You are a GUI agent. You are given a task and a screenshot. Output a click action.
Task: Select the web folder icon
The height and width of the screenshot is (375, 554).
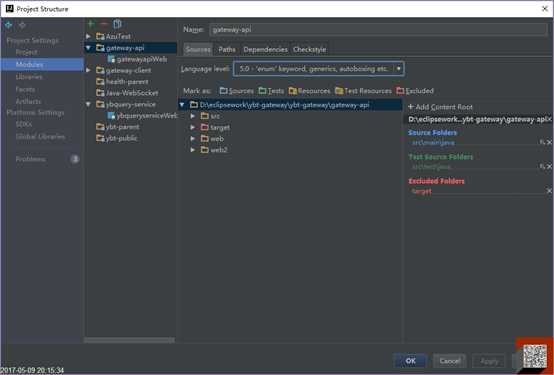205,138
